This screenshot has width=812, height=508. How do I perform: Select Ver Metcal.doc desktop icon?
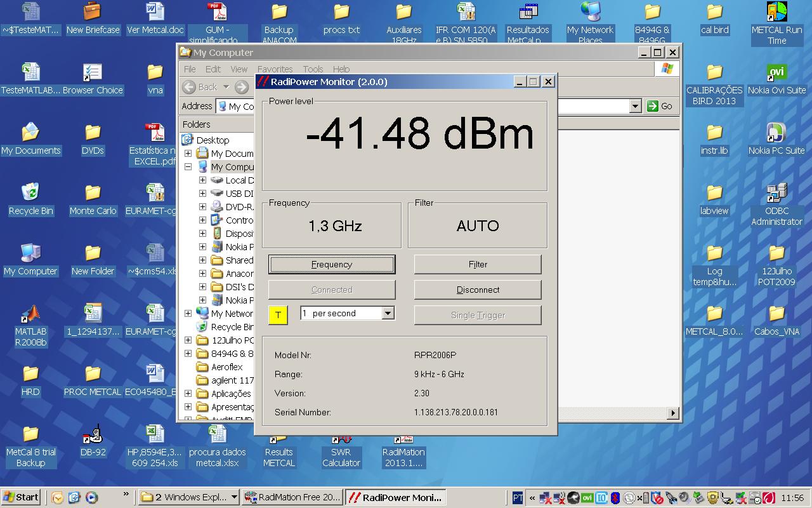155,19
